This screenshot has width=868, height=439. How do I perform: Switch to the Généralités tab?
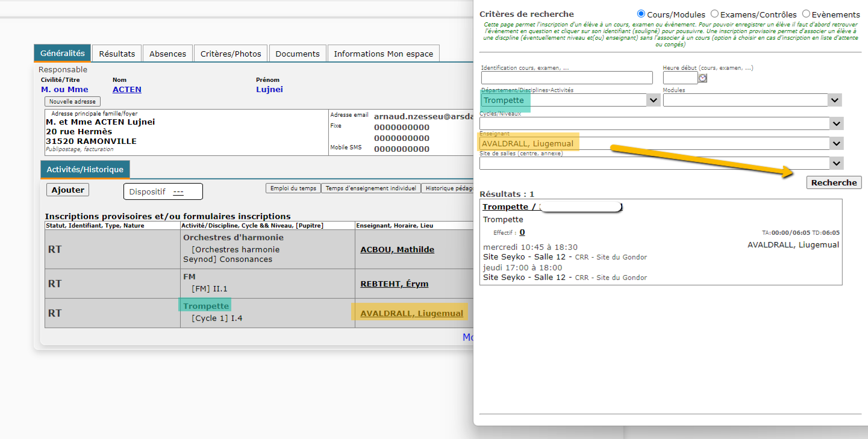point(62,53)
